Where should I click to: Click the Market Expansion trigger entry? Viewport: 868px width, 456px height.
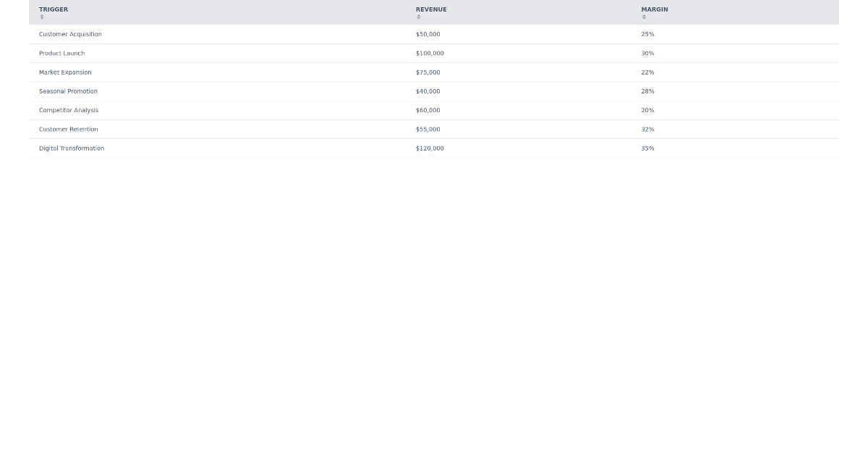tap(65, 72)
